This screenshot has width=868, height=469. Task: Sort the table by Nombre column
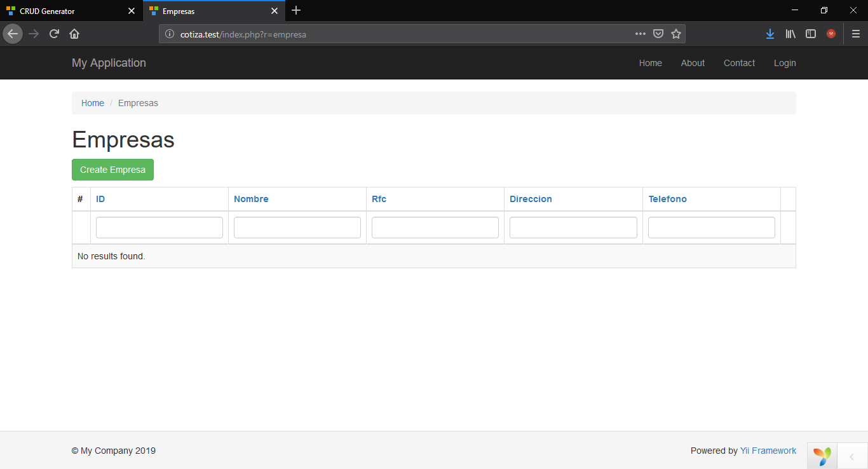(251, 199)
